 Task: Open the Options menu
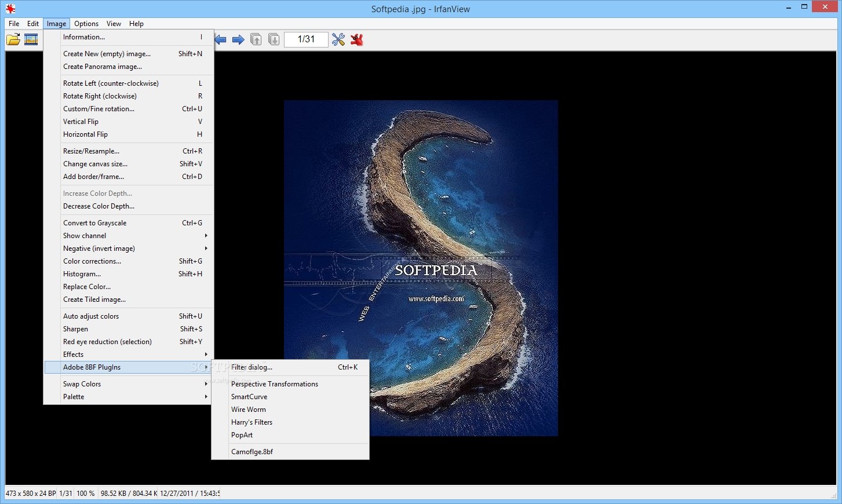coord(86,24)
